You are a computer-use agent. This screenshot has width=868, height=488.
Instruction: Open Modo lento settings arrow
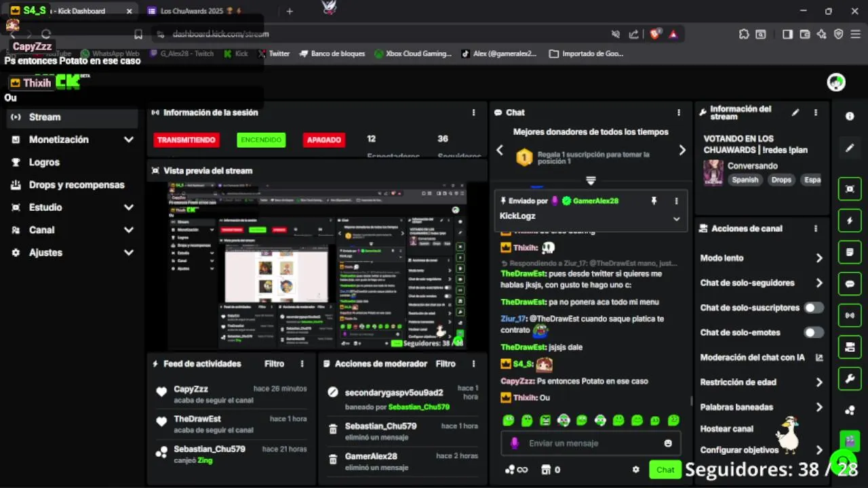coord(819,258)
